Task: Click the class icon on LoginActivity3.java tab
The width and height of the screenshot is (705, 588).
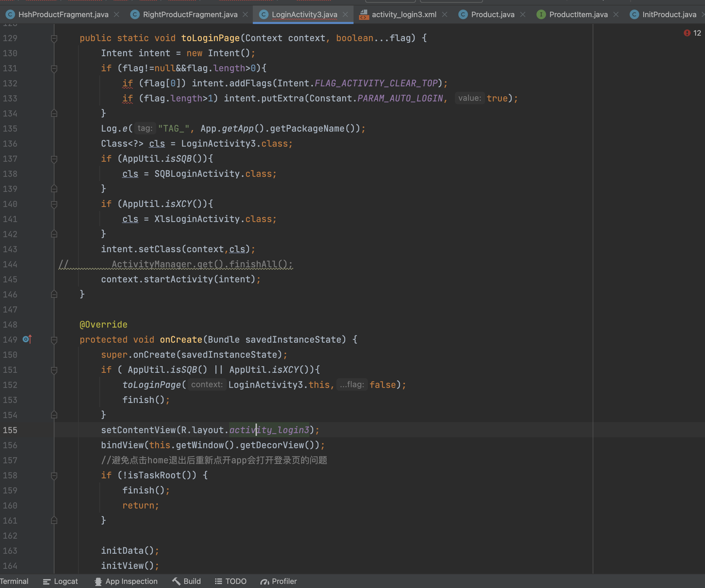Action: coord(263,14)
